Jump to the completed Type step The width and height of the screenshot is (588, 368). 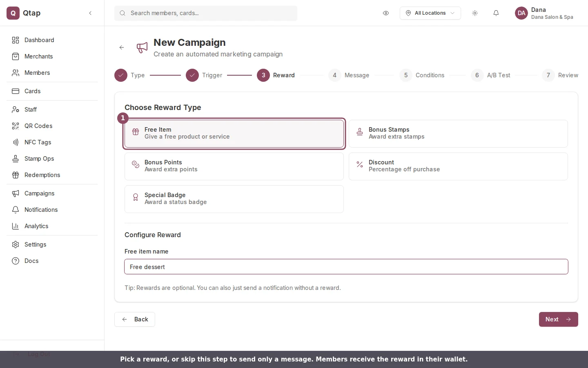[129, 75]
